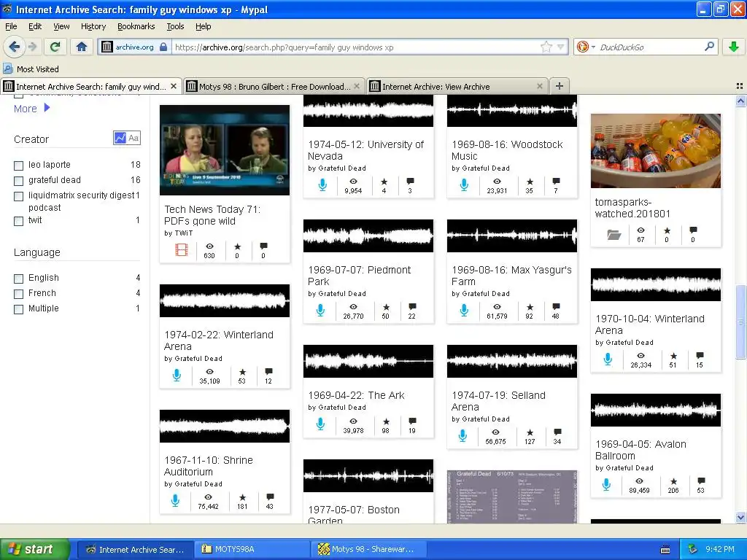Click the microphone icon for 1969-08-16 Max Yasgur's Farm
This screenshot has width=747, height=560.
(x=464, y=311)
